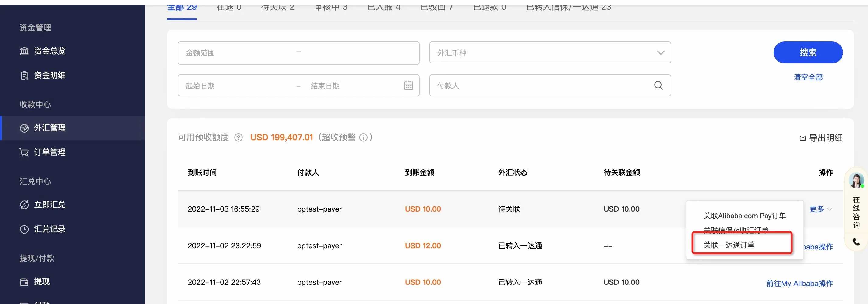
Task: Click the phone icon under 在线咨询
Action: click(x=856, y=241)
